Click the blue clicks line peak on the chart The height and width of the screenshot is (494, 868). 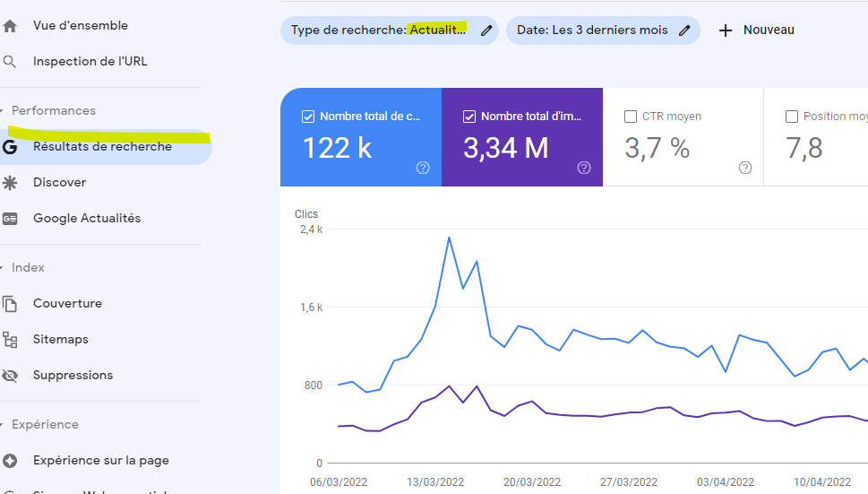point(449,238)
